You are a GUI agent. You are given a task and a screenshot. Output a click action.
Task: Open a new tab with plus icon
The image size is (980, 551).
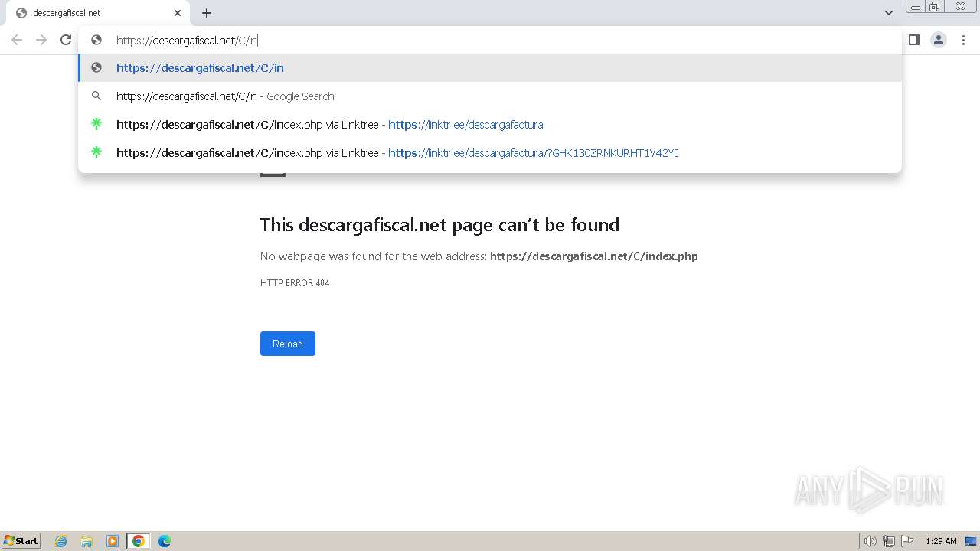[x=207, y=13]
